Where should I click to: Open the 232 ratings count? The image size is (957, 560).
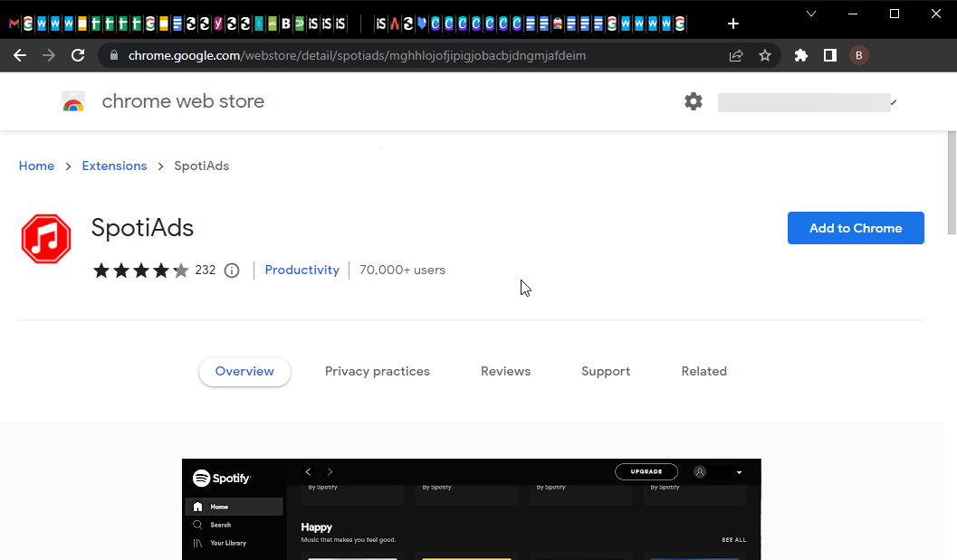(205, 271)
